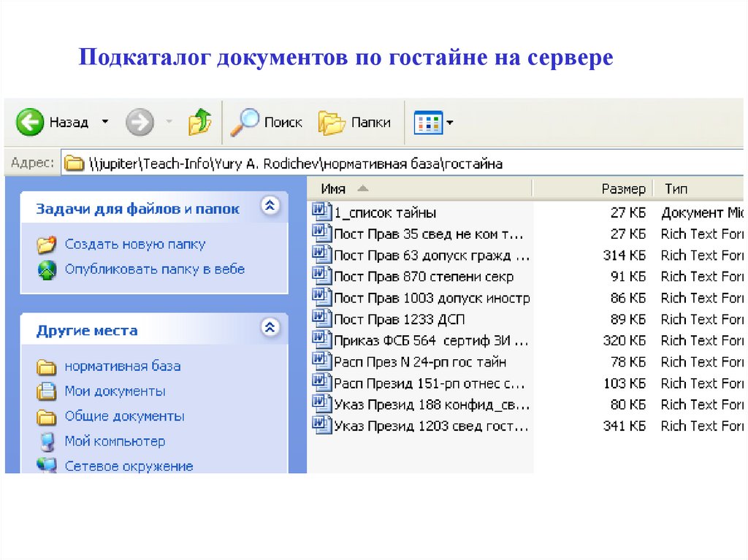Image resolution: width=748 pixels, height=560 pixels.
Task: Click the 341 КБ size cell
Action: coord(624,426)
